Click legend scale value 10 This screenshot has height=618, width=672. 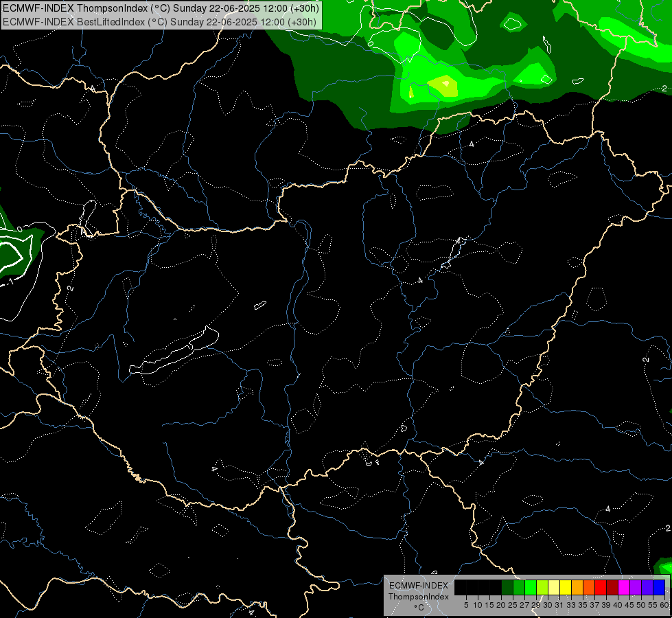[478, 605]
